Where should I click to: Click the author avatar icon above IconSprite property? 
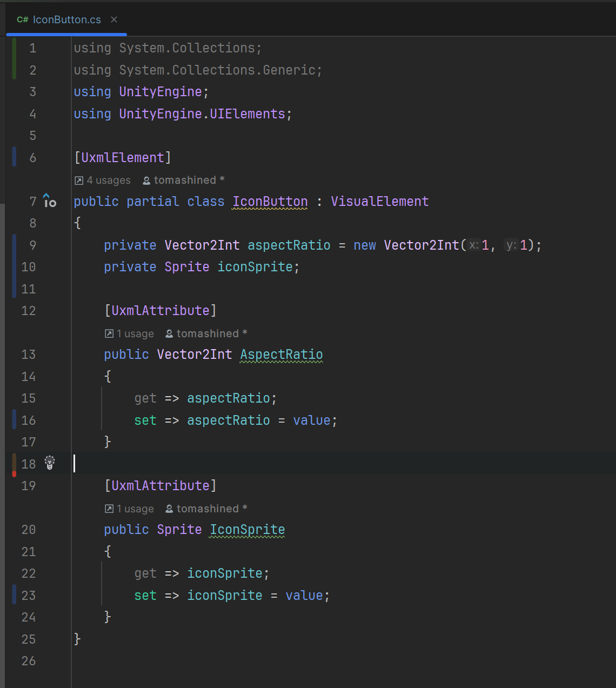point(169,509)
